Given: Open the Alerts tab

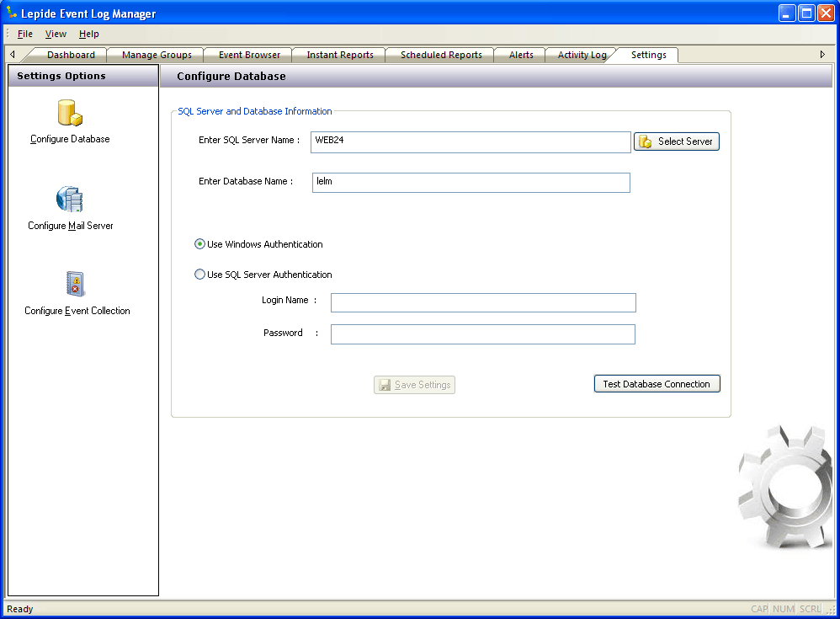Looking at the screenshot, I should coord(521,55).
